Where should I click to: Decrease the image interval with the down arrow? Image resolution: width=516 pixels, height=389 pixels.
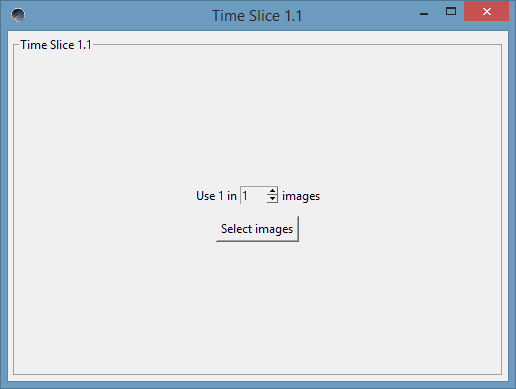point(272,199)
